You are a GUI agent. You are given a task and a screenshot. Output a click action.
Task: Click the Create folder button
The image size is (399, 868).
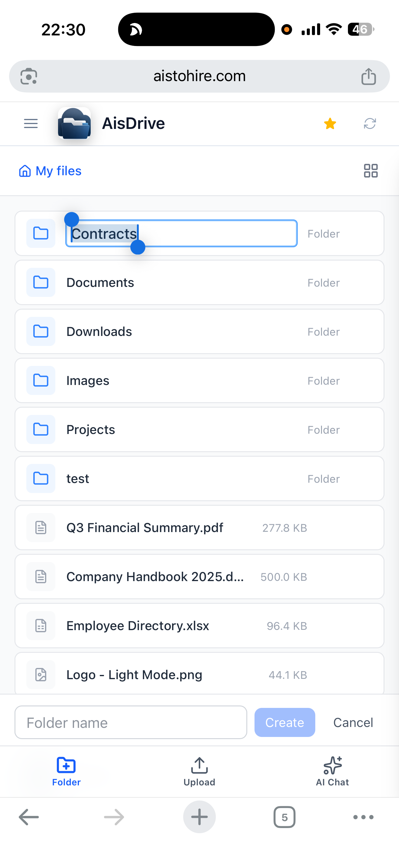coord(285,722)
